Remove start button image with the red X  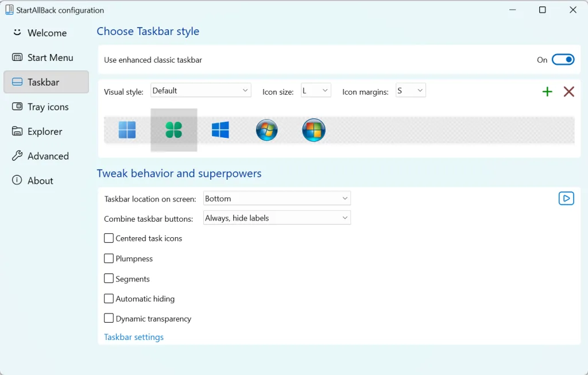(569, 91)
